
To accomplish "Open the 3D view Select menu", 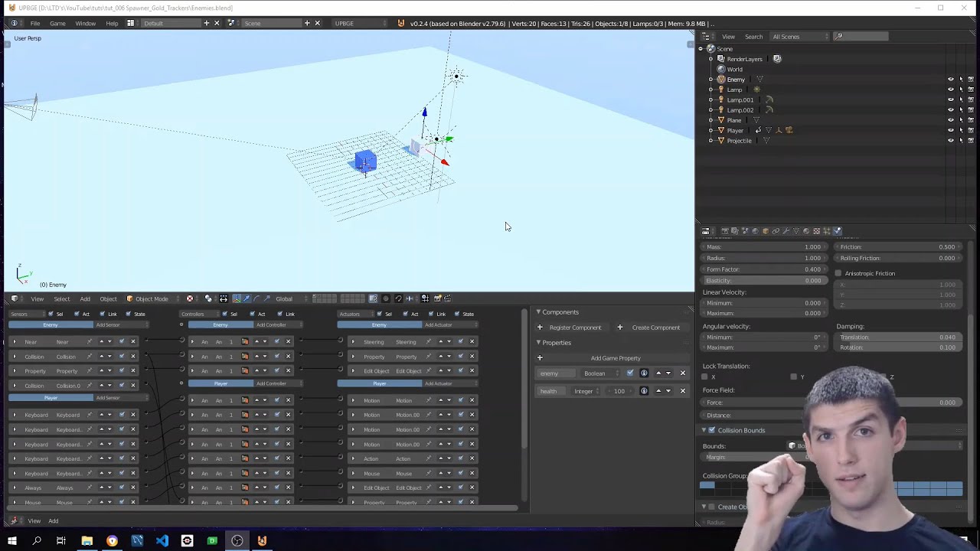I will click(61, 298).
